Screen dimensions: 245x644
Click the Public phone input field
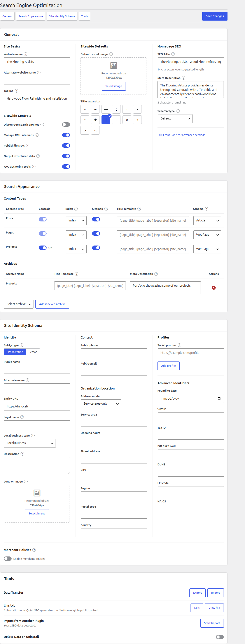pyautogui.click(x=114, y=353)
